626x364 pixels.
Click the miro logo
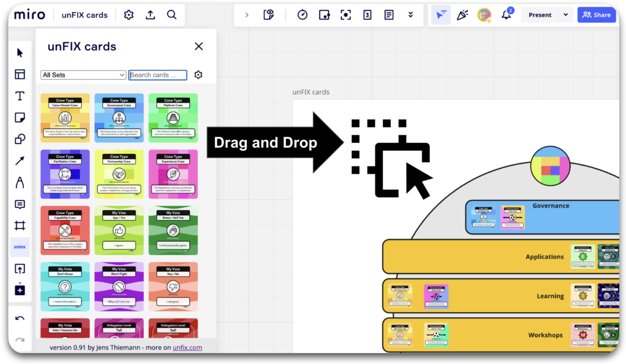(x=30, y=15)
